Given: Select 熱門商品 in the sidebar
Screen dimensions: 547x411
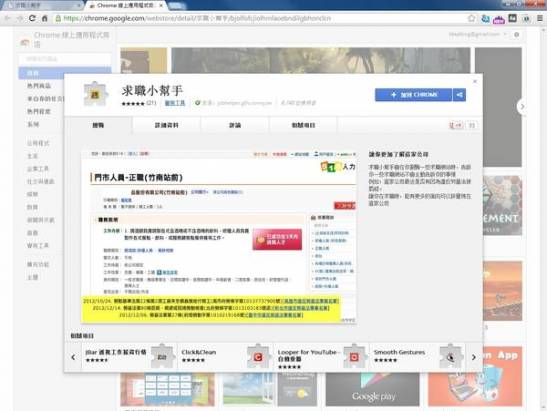Looking at the screenshot, I should point(39,86).
